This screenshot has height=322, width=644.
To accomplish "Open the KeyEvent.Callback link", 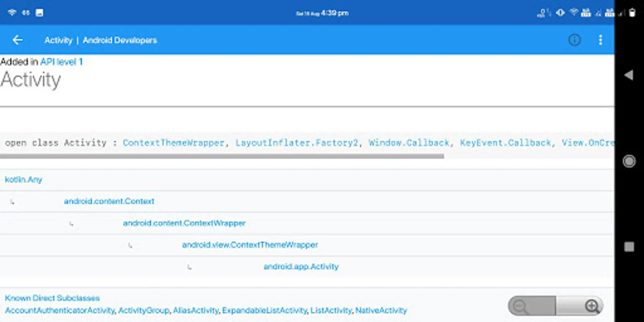I will coord(505,143).
